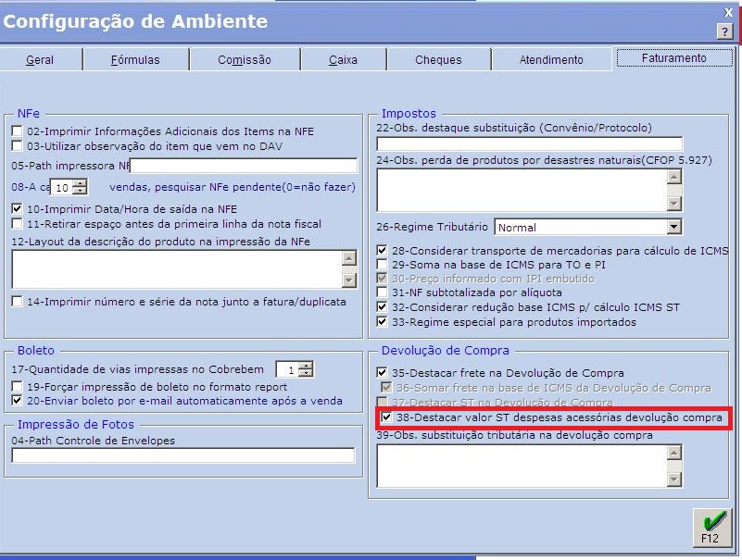Disable Enviar boleto por e-mail automaticamente
This screenshot has height=560, width=742.
point(16,400)
